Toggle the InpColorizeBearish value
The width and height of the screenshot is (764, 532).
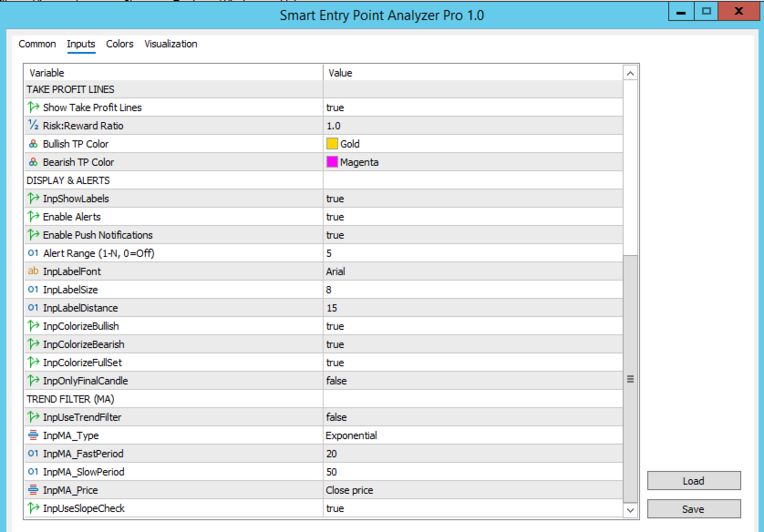472,344
